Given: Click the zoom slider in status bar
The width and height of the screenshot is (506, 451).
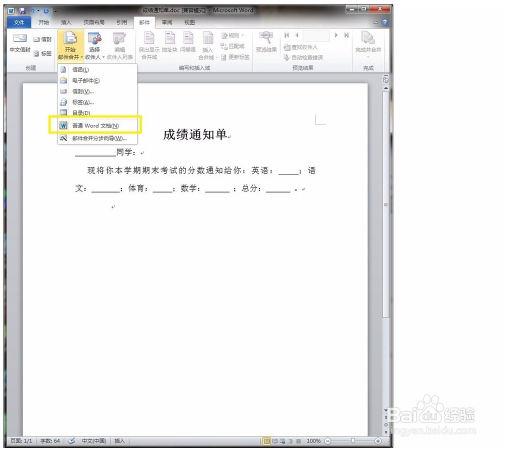Looking at the screenshot, I should (353, 441).
